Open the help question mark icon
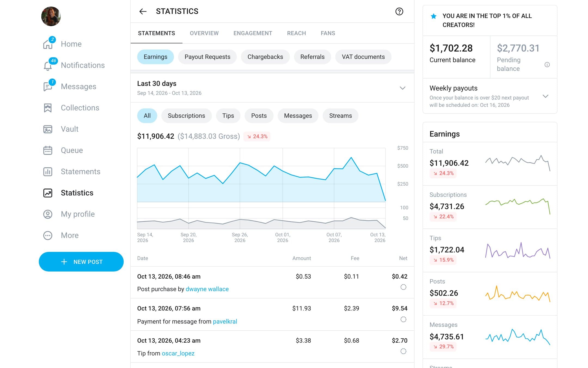This screenshot has width=588, height=368. pos(399,11)
